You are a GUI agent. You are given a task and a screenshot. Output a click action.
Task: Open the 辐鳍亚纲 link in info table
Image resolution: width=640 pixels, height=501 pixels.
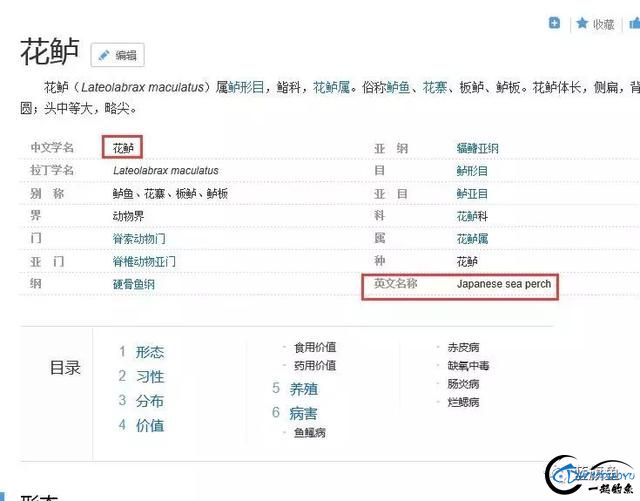[478, 148]
